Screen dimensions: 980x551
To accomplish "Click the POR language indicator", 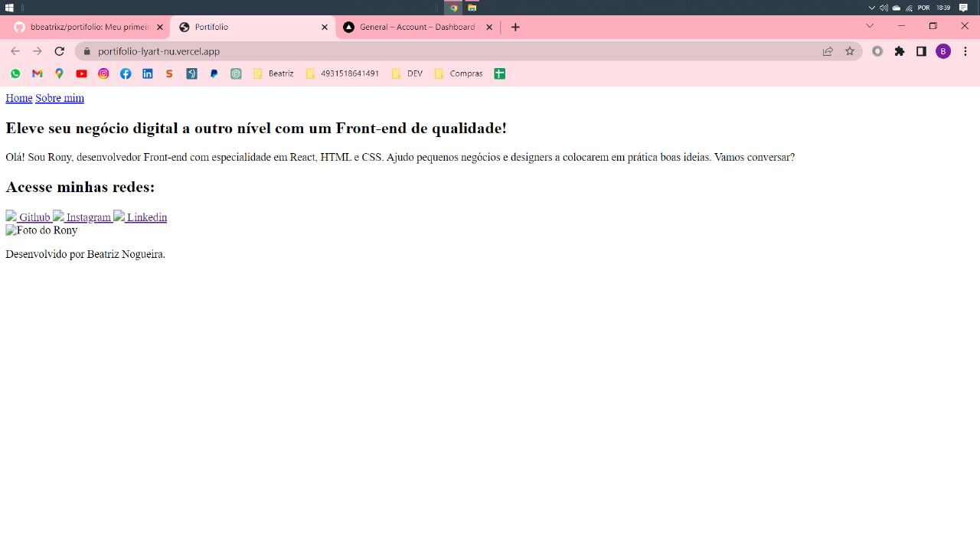I will click(923, 8).
